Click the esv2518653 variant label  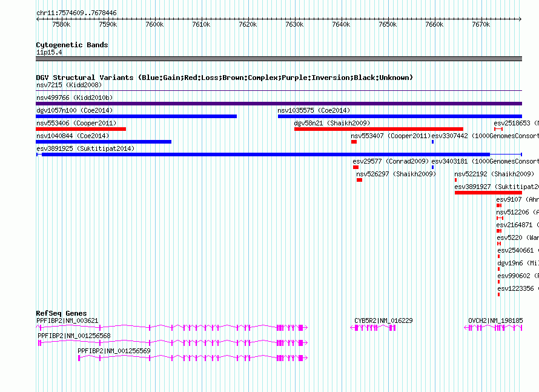517,123
